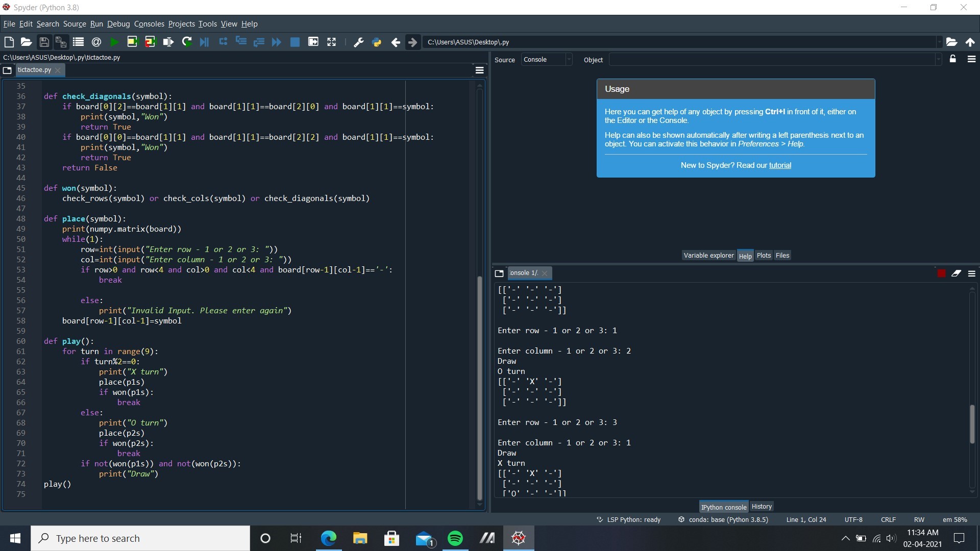980x551 pixels.
Task: Open the Debug menu
Action: [x=118, y=24]
